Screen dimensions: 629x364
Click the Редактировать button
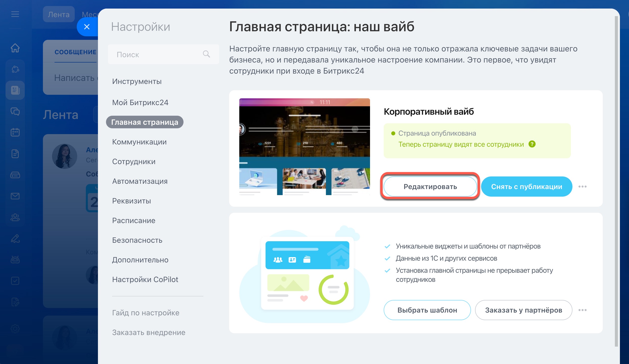coord(430,187)
